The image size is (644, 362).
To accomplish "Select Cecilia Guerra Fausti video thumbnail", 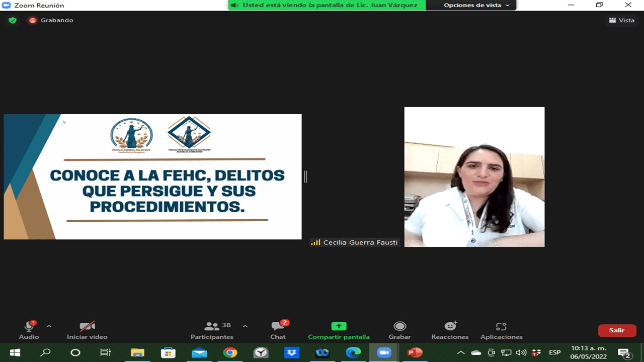I will coord(474,176).
